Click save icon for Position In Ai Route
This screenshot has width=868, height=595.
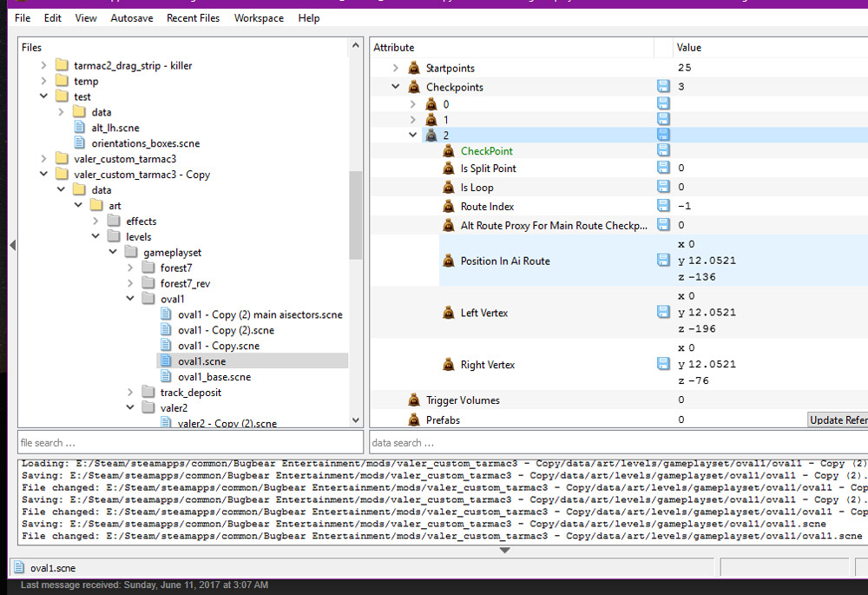pos(663,260)
